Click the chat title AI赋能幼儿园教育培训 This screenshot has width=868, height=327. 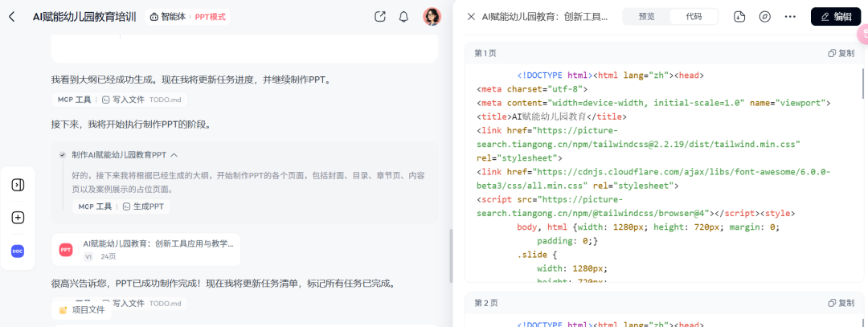click(x=84, y=17)
